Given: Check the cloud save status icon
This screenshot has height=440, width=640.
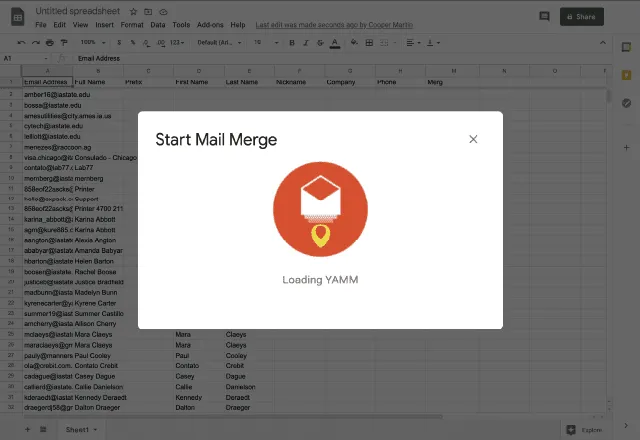Looking at the screenshot, I should point(163,12).
